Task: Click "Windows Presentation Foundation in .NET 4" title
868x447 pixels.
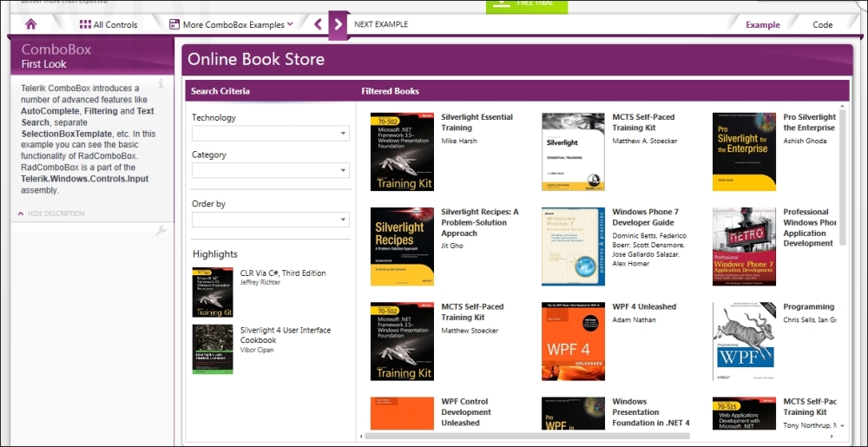Action: (x=650, y=412)
